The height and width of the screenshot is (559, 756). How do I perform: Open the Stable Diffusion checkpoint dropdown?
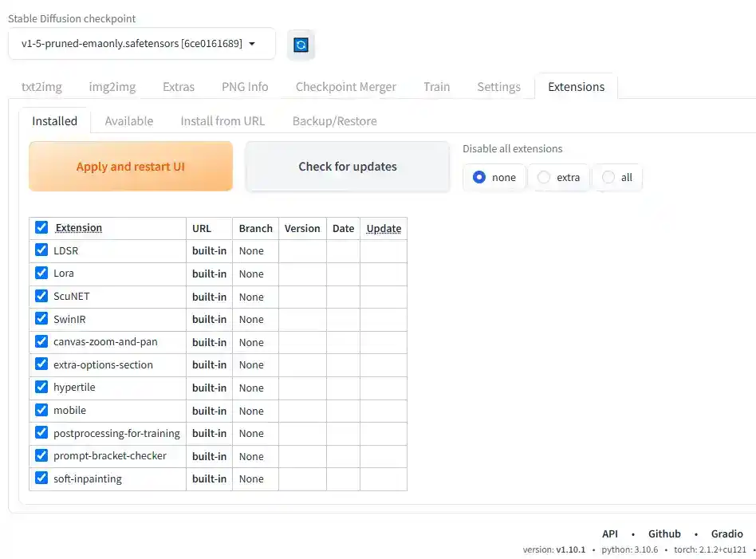pyautogui.click(x=142, y=44)
